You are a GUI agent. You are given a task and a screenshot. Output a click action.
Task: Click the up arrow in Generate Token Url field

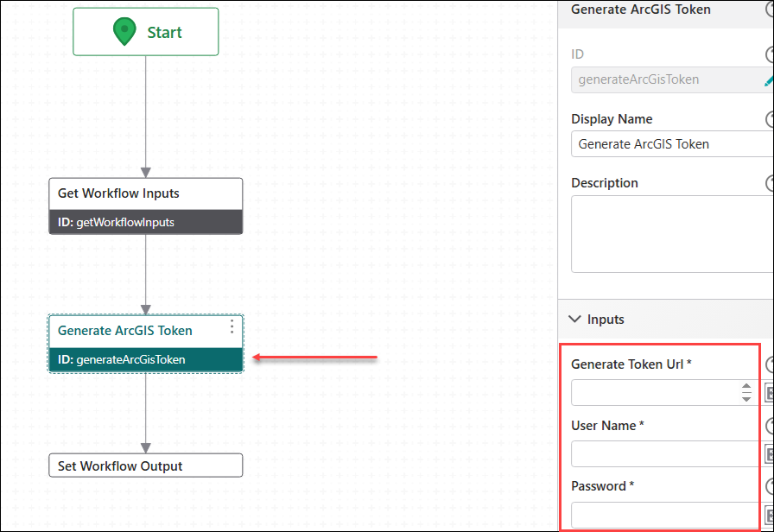[x=746, y=387]
